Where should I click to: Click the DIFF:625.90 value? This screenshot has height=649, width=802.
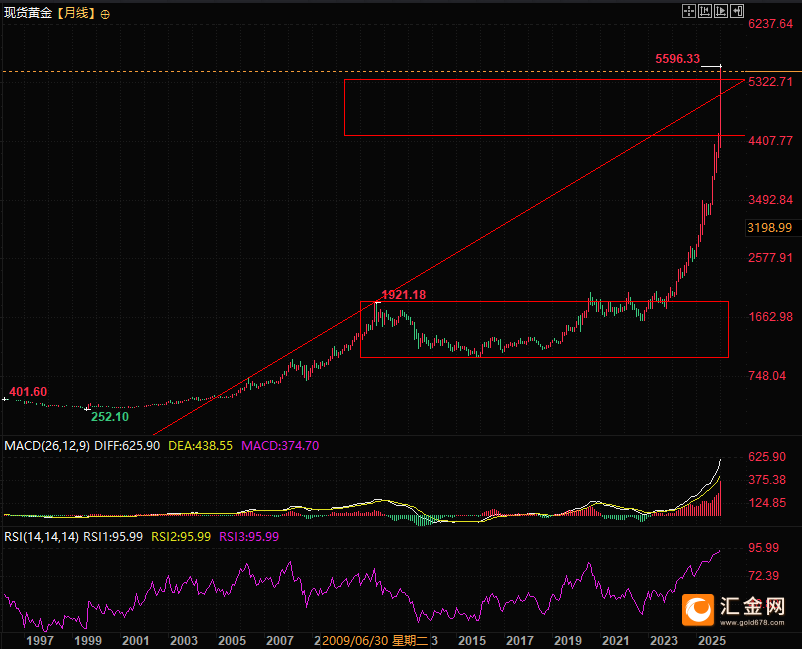pyautogui.click(x=127, y=446)
